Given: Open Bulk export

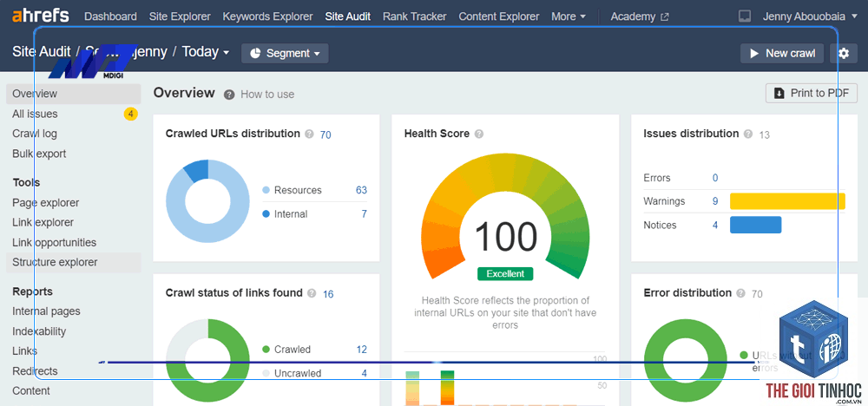Looking at the screenshot, I should click(39, 154).
